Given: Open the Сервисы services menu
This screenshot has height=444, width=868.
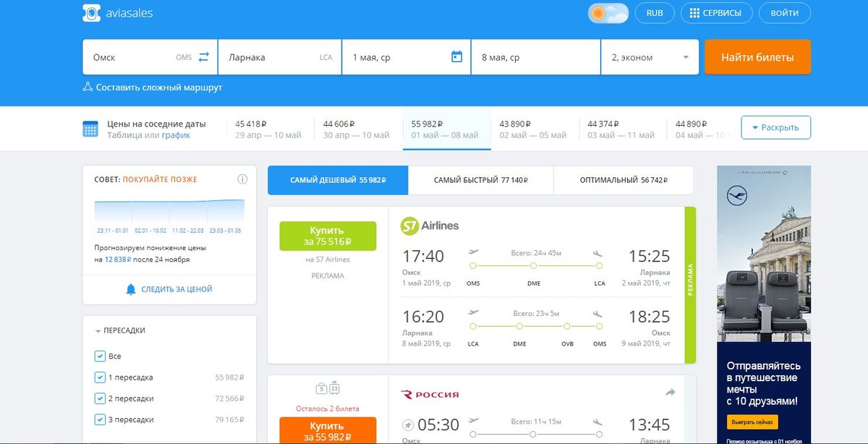Looking at the screenshot, I should (715, 13).
